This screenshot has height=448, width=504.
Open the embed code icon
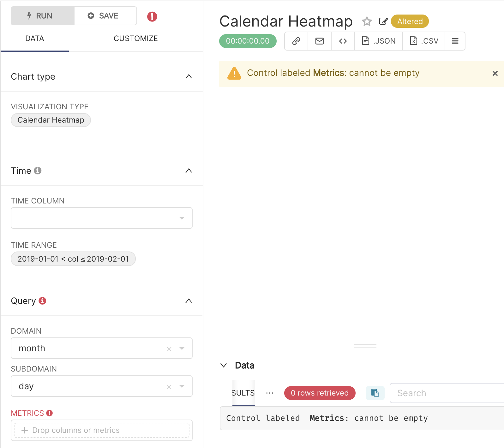click(343, 41)
